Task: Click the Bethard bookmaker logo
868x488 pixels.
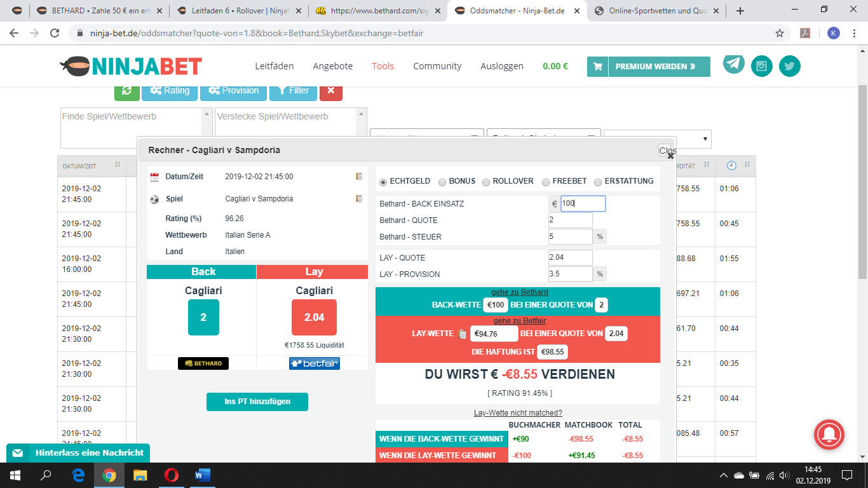Action: pos(203,363)
